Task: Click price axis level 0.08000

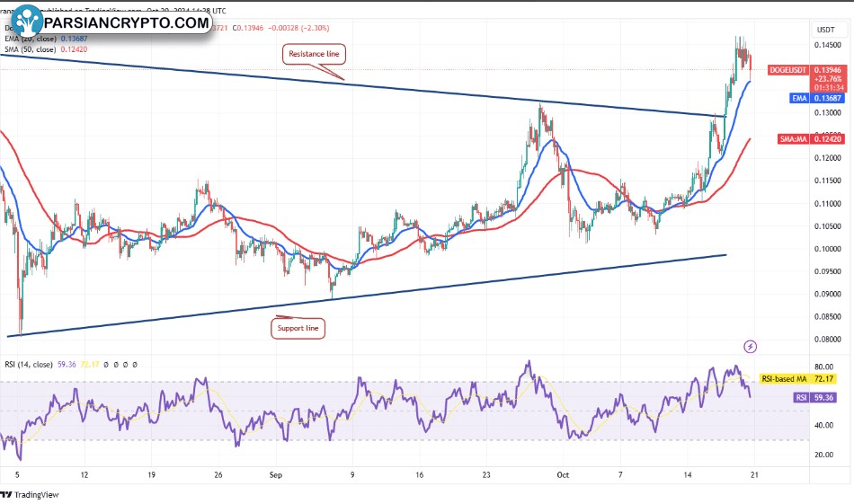Action: 827,339
